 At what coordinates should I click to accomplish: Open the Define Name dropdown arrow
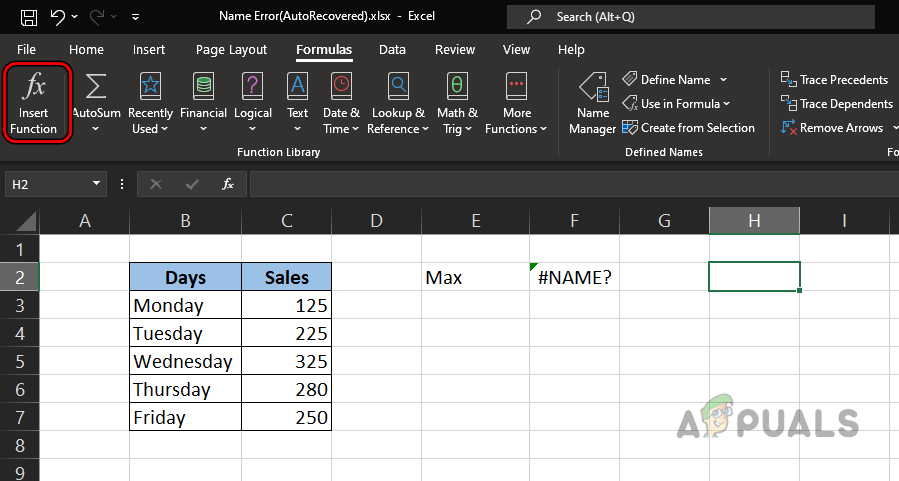724,80
